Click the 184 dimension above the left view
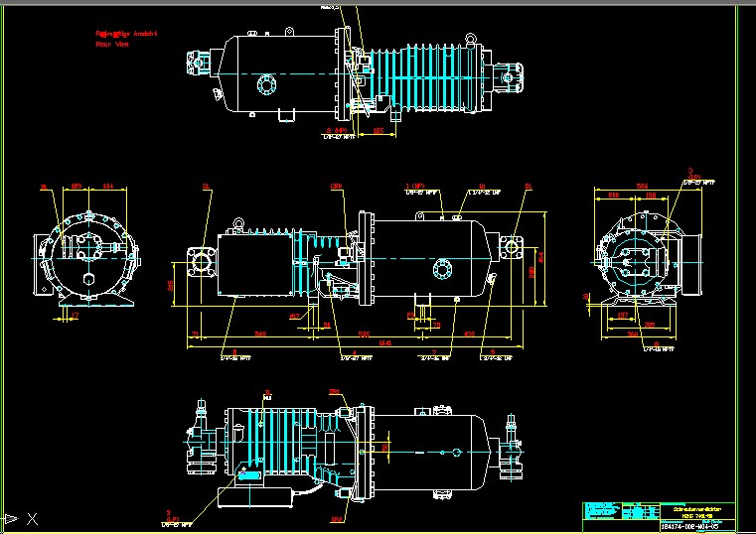This screenshot has height=534, width=756. tap(108, 186)
